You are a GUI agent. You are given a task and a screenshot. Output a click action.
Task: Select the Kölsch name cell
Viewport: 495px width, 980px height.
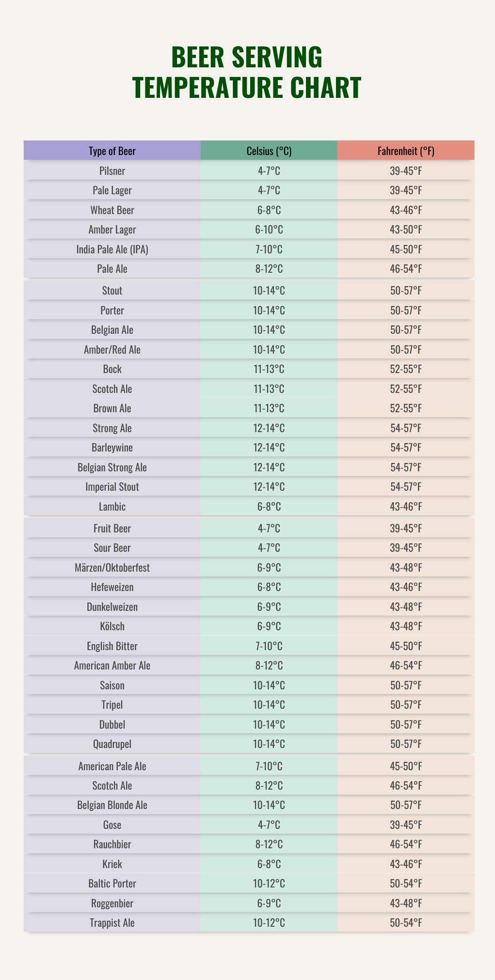coord(112,626)
